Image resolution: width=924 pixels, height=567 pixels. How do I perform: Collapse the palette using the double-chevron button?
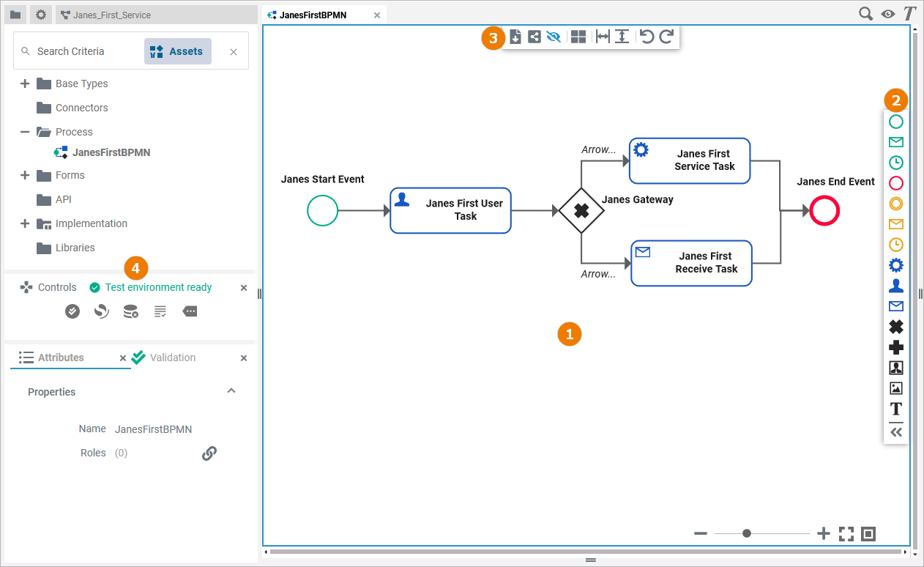pyautogui.click(x=896, y=431)
